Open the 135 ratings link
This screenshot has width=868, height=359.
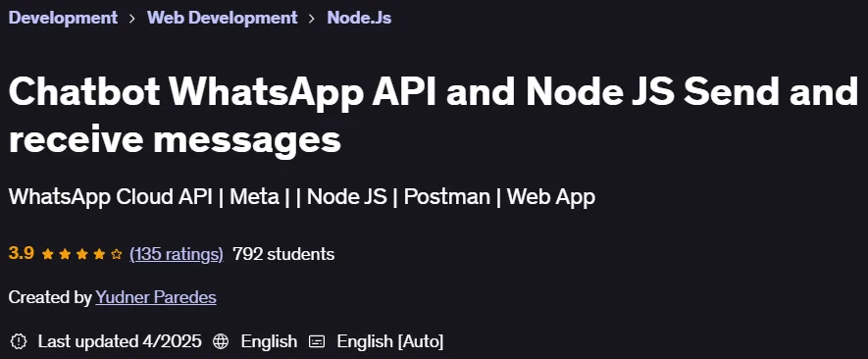[x=176, y=254]
